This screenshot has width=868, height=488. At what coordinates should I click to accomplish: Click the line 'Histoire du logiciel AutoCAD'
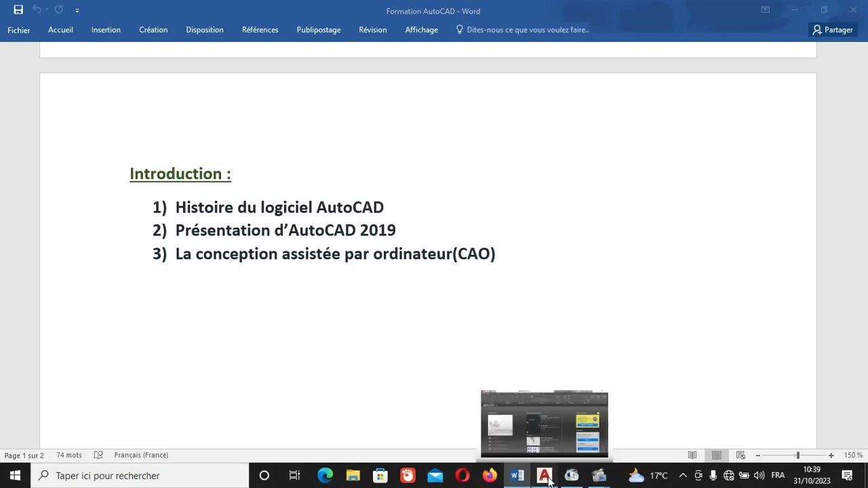point(279,207)
